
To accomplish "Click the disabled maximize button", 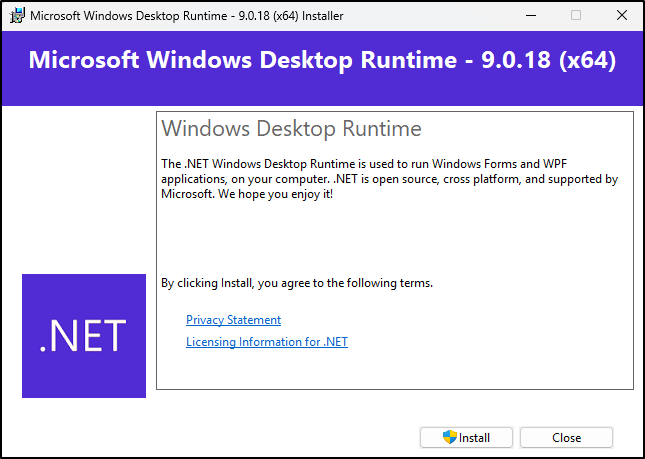I will [x=576, y=16].
